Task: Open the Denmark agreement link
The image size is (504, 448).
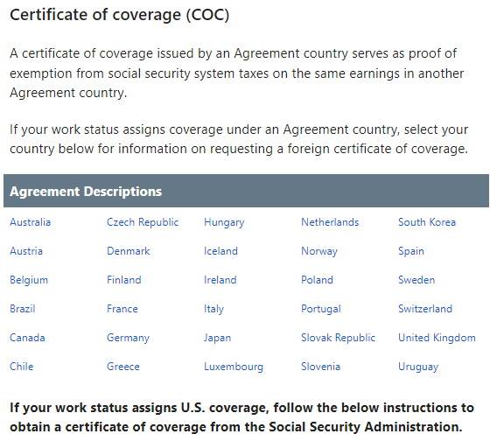Action: point(129,251)
